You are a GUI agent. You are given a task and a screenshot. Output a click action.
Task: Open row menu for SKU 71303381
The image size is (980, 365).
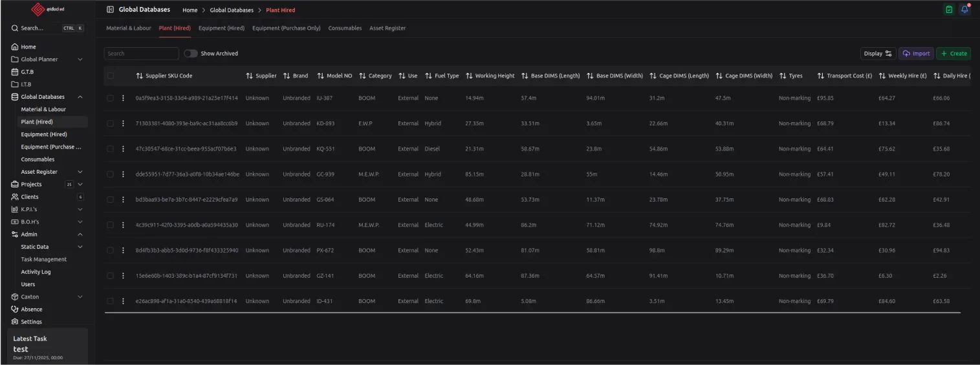click(123, 123)
